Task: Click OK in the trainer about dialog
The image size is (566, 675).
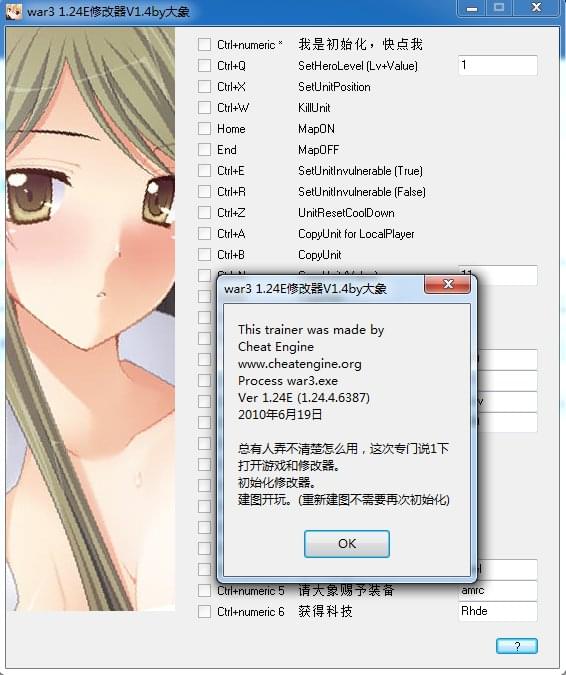Action: [347, 544]
